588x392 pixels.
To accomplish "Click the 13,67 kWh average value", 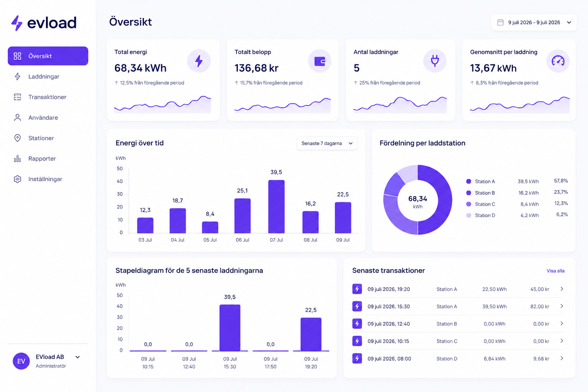I will pyautogui.click(x=493, y=68).
